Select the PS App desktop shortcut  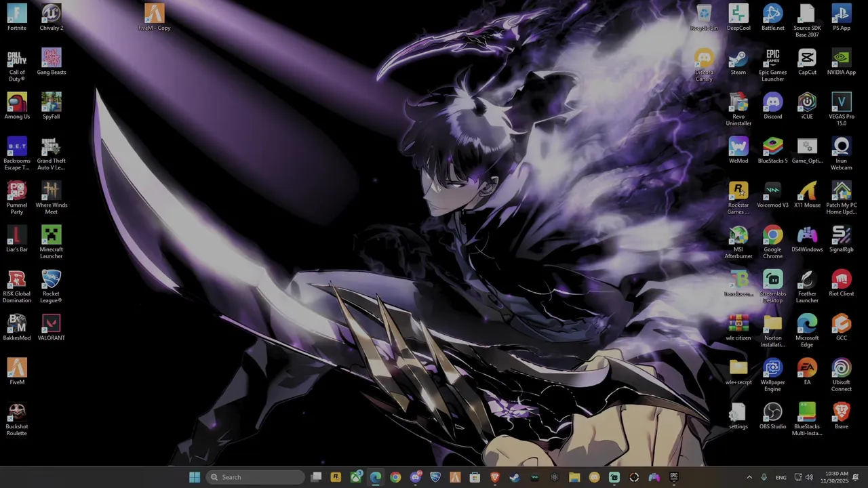point(842,17)
